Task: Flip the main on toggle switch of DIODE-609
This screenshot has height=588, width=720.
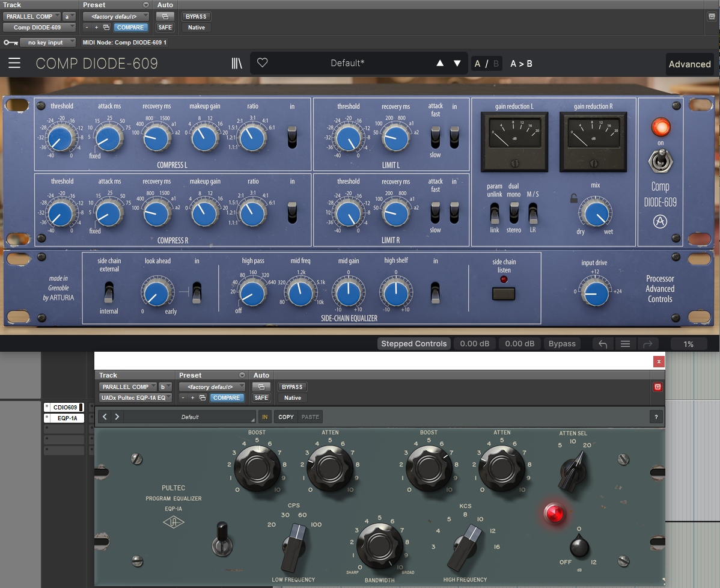Action: coord(661,162)
